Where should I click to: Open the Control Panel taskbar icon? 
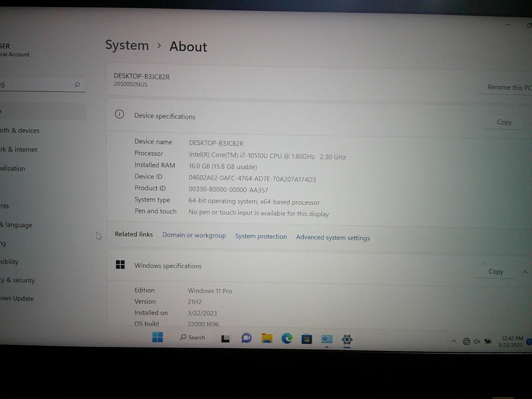coord(327,340)
